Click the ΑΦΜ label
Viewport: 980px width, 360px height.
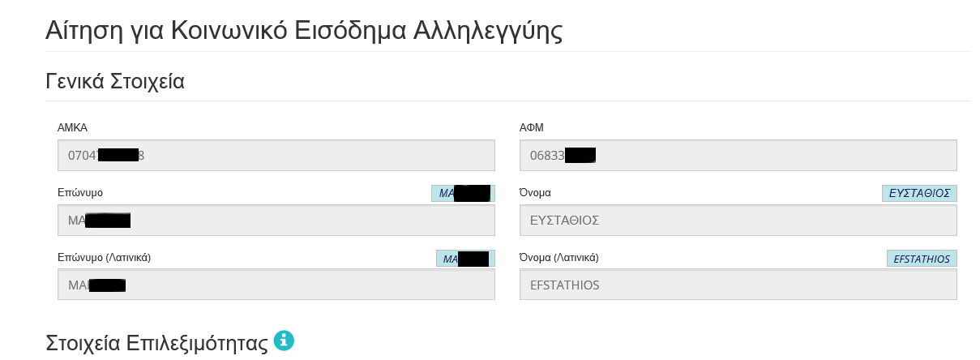click(x=531, y=128)
